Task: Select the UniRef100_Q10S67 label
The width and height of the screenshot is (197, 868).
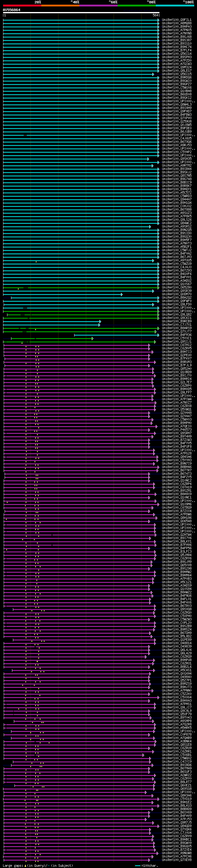Action: [x=177, y=284]
